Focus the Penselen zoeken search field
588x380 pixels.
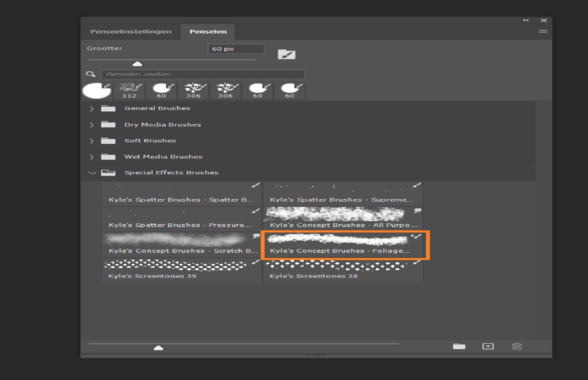coord(203,74)
